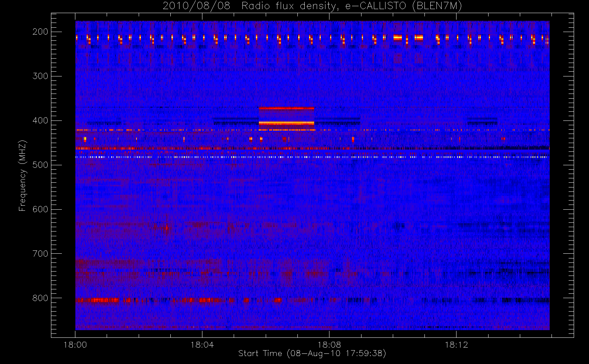589x364 pixels.
Task: Click the 500 MHz frequency axis label
Action: point(40,165)
